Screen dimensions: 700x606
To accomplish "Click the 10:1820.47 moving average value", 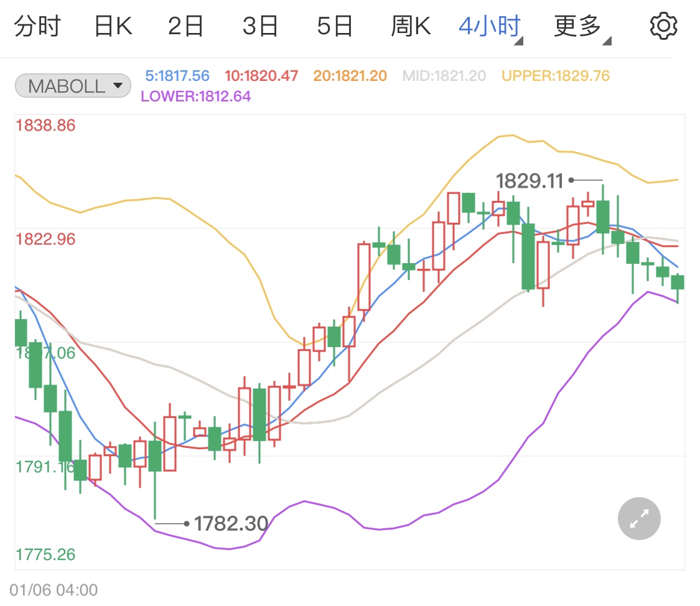I will click(x=261, y=76).
